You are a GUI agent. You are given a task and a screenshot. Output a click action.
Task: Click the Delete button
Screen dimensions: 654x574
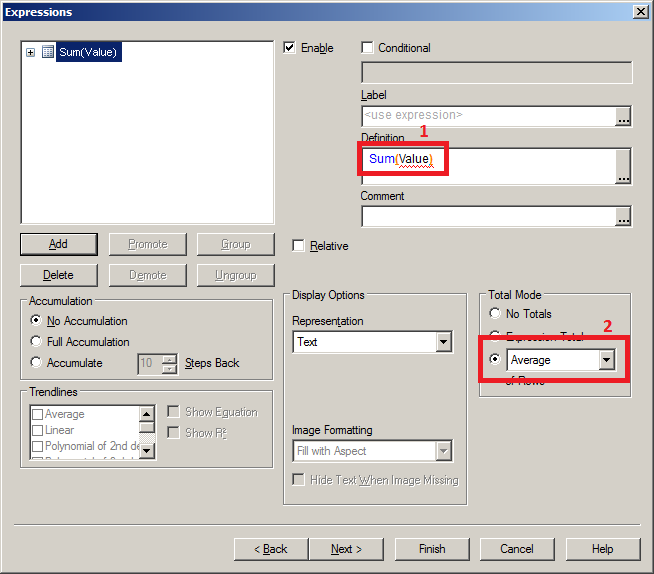tap(59, 275)
